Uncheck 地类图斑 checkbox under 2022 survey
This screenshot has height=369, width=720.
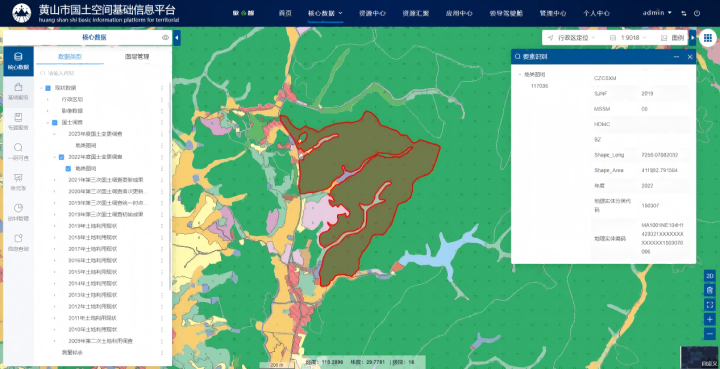68,168
